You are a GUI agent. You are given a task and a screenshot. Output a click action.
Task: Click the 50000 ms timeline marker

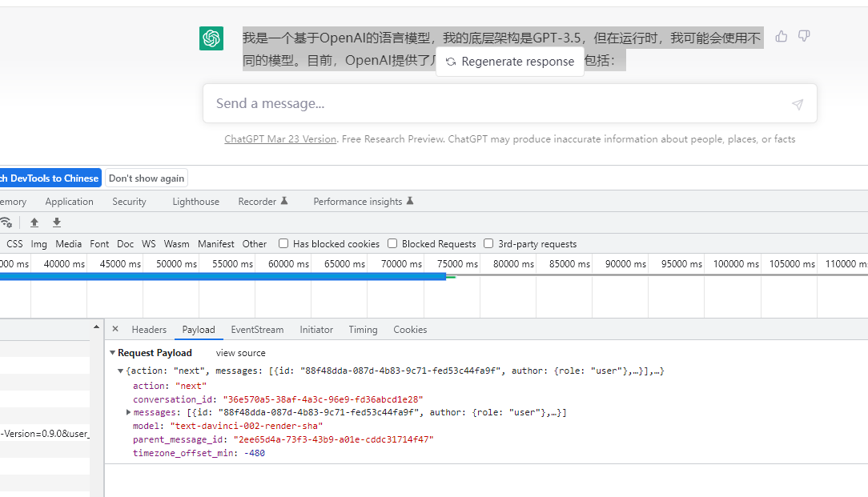[x=176, y=264]
